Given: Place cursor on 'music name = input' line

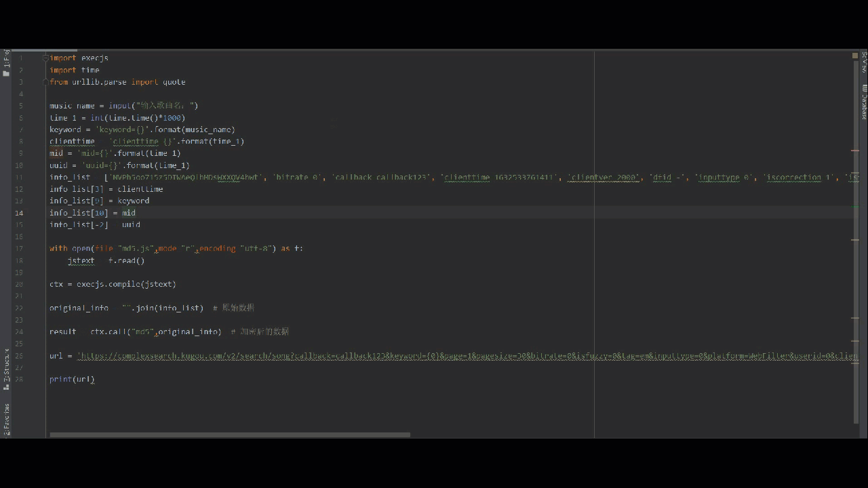Looking at the screenshot, I should 123,106.
